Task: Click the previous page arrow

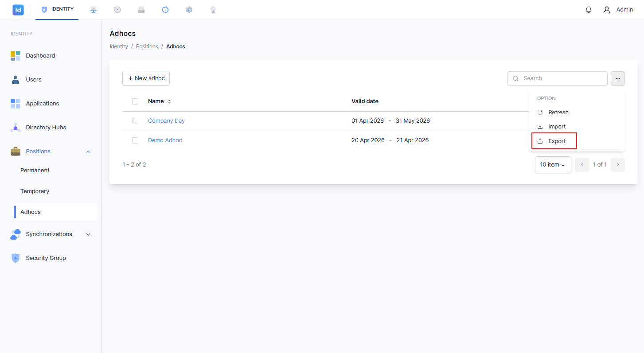Action: tap(582, 165)
